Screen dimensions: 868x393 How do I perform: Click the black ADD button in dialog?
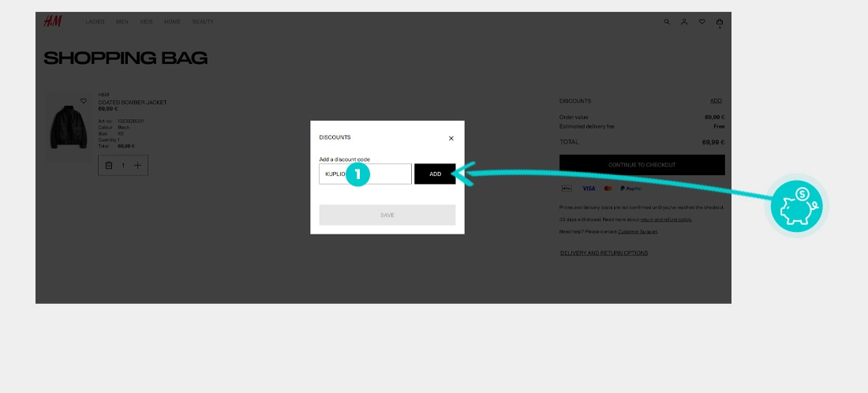click(x=435, y=174)
